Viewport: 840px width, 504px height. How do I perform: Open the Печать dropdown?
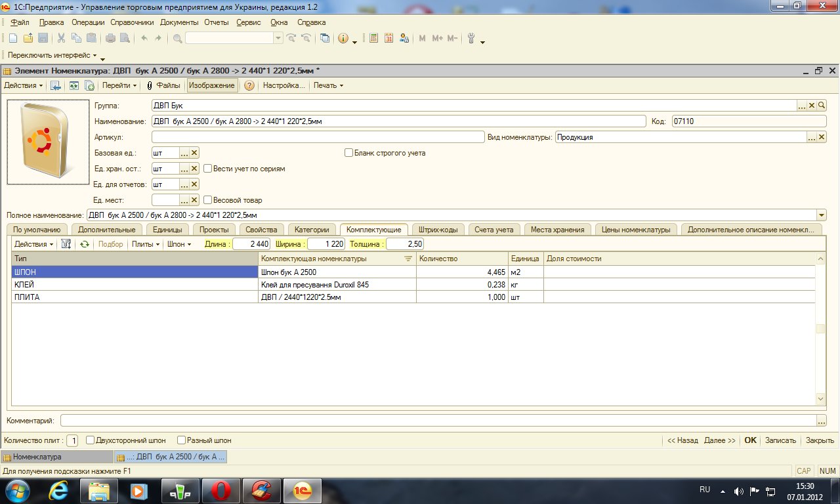pos(328,85)
